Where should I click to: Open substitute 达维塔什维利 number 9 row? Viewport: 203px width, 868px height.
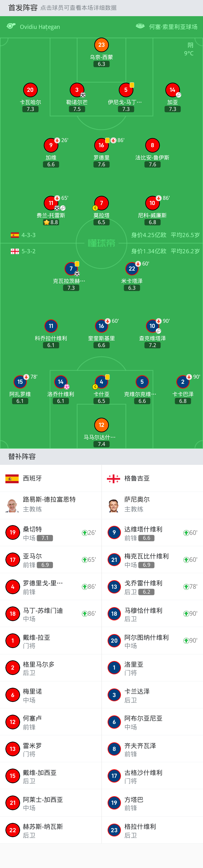[152, 532]
